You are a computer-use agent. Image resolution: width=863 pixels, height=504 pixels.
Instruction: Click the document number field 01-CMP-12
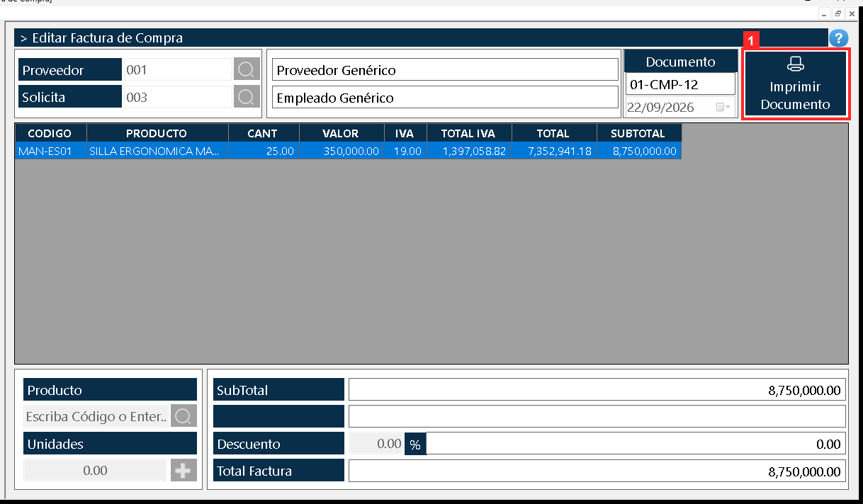coord(680,84)
